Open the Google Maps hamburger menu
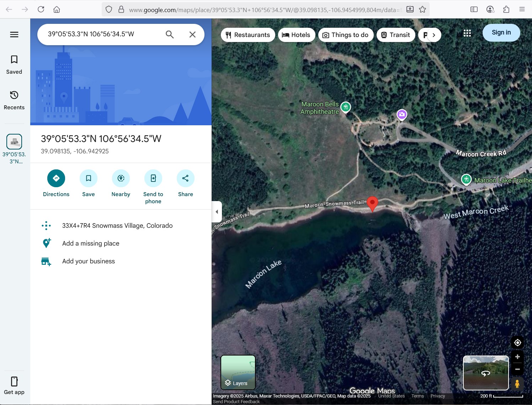 click(x=14, y=35)
